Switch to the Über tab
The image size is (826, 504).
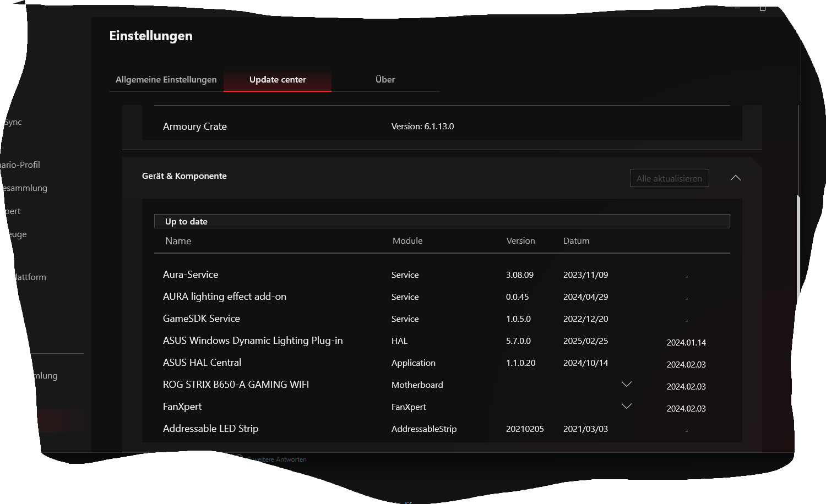(x=385, y=80)
